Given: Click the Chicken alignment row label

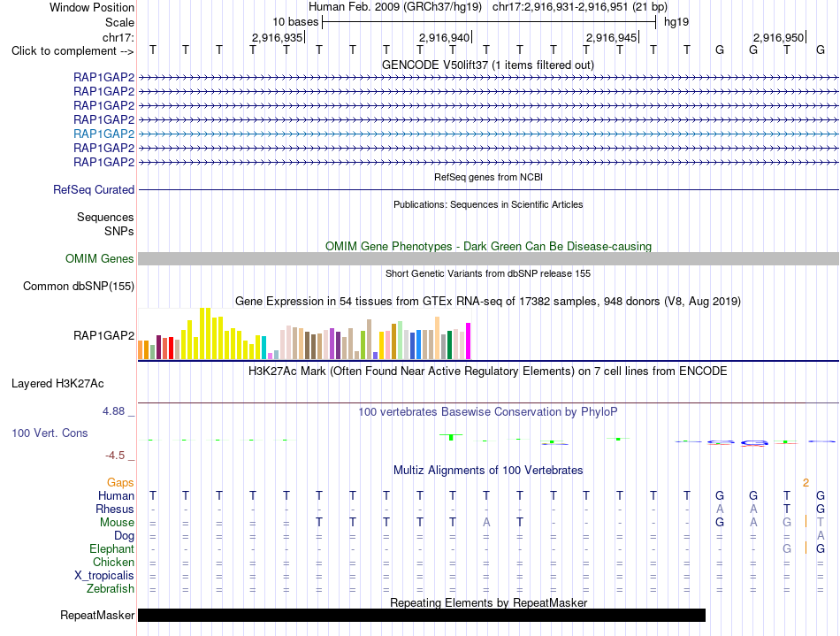Looking at the screenshot, I should tap(113, 562).
